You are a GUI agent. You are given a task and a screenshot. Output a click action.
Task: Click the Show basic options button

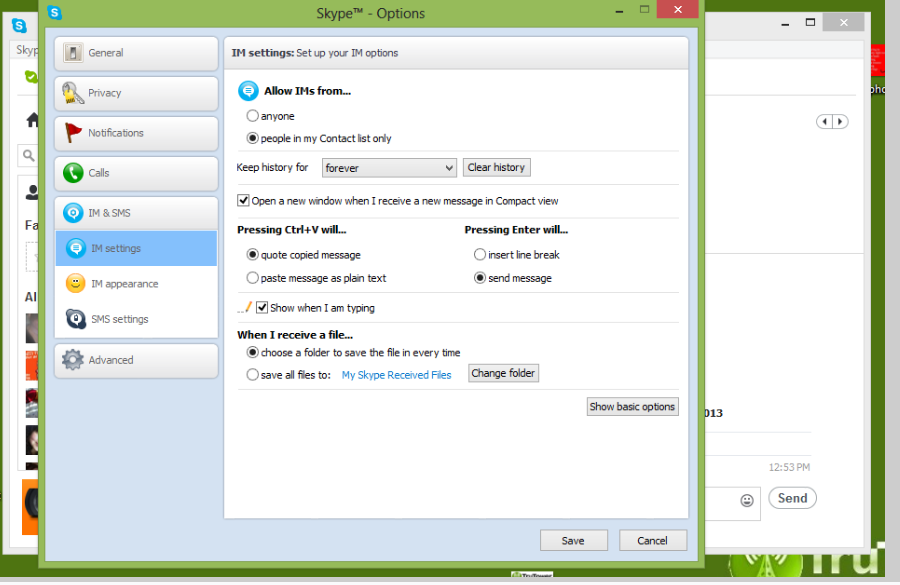[x=632, y=407]
